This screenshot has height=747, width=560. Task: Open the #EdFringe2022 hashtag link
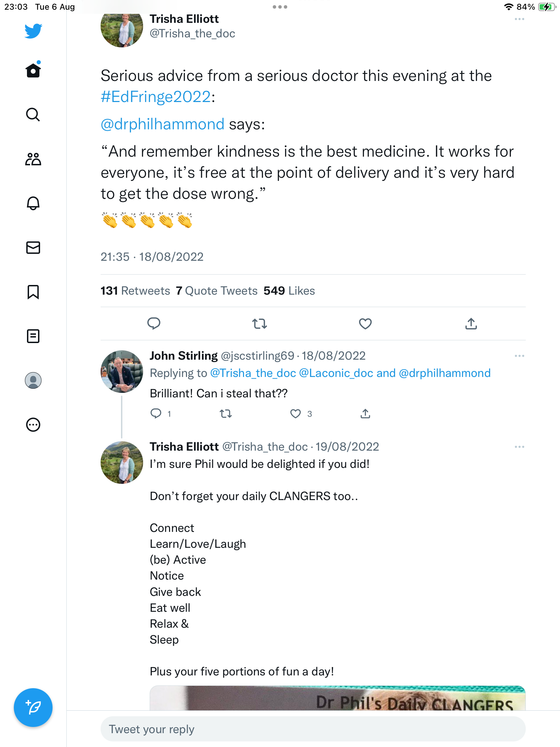click(156, 97)
